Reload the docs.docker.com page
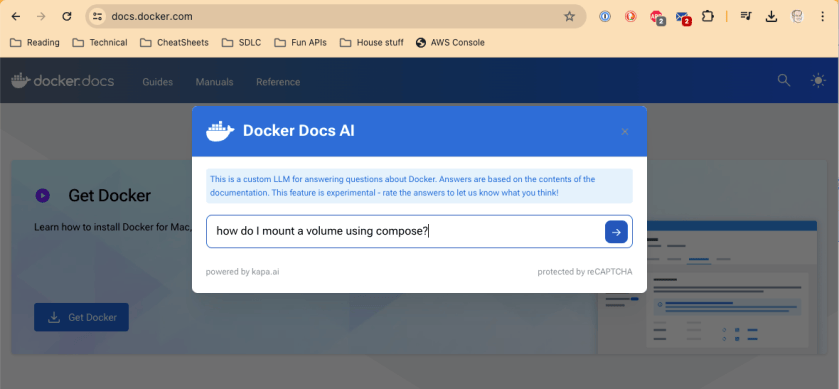Viewport: 839px width, 389px height. [x=67, y=17]
